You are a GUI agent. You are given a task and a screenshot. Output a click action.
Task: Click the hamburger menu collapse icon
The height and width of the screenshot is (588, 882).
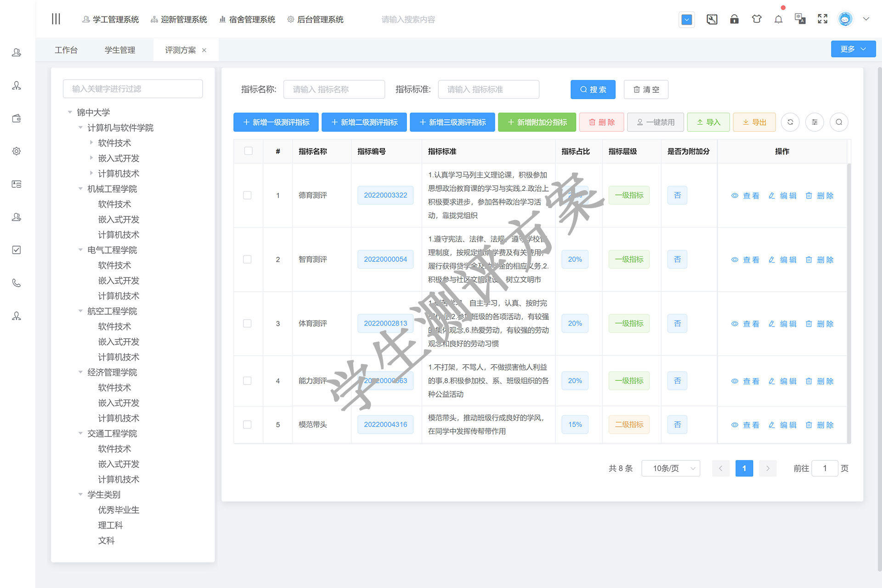(56, 19)
